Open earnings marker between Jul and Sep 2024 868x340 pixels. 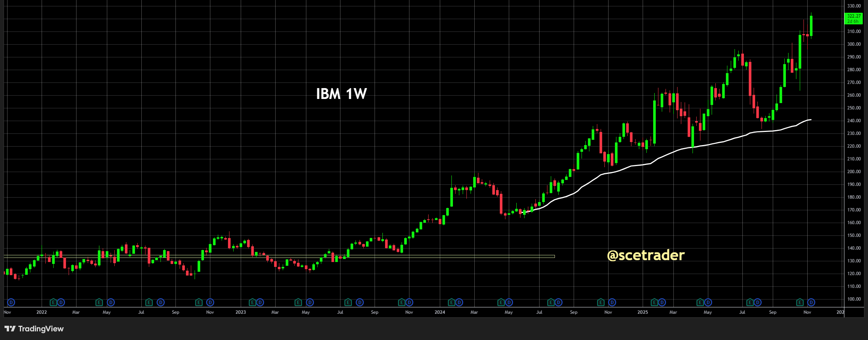[551, 302]
